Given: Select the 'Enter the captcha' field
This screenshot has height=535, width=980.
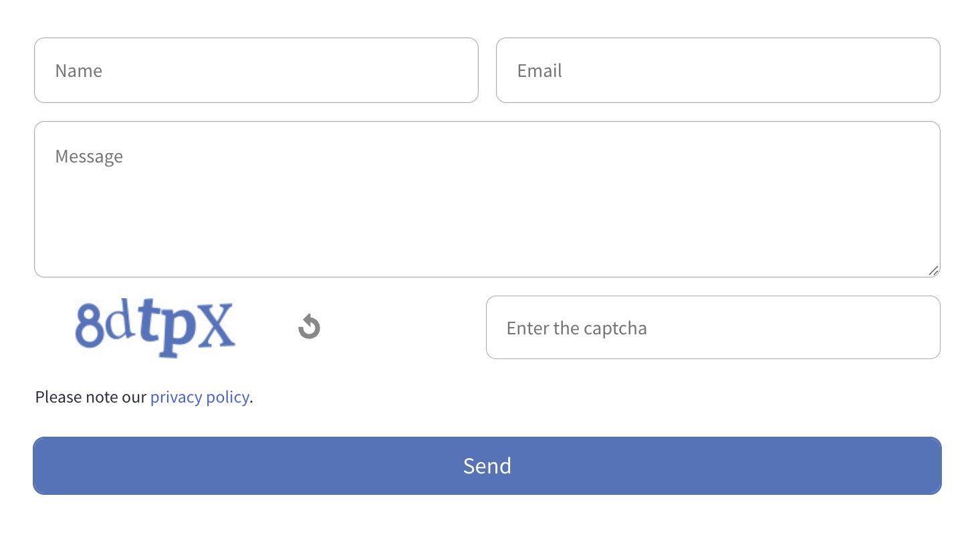Looking at the screenshot, I should 713,328.
